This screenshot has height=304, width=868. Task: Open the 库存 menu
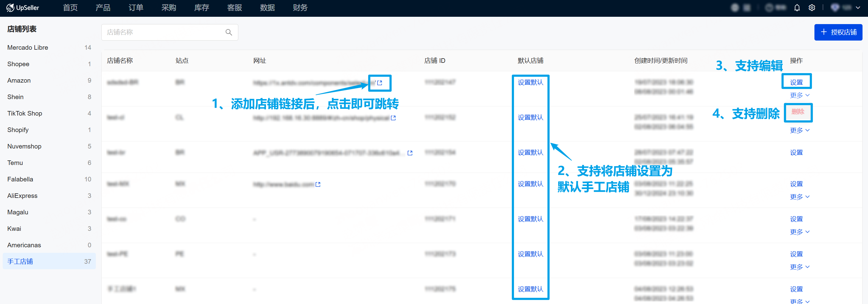(x=201, y=8)
